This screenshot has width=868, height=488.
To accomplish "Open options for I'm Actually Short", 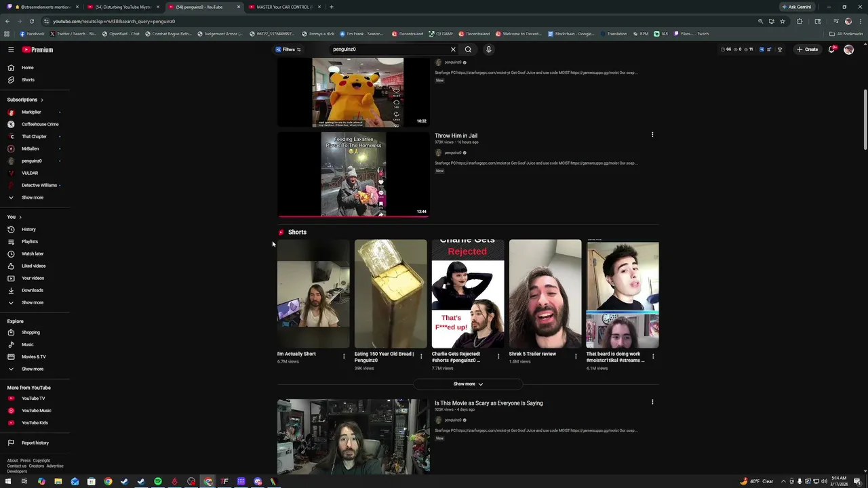I will click(344, 356).
